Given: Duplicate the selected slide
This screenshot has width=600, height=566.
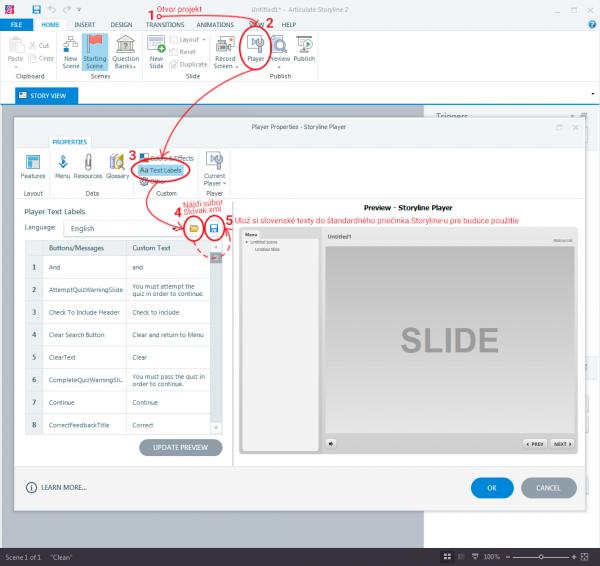Looking at the screenshot, I should click(x=189, y=64).
